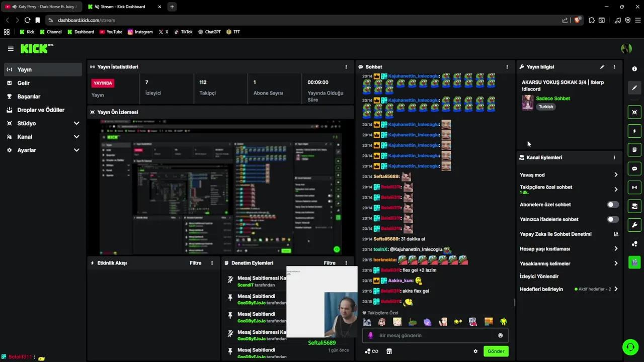Open ChatGPT bookmark in bookmarks bar

(209, 32)
